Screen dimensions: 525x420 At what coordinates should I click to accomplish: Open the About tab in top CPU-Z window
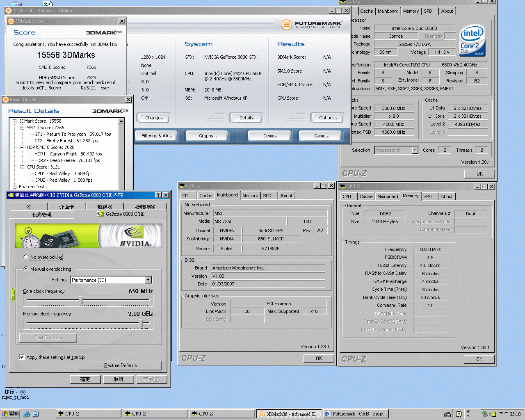pos(447,11)
